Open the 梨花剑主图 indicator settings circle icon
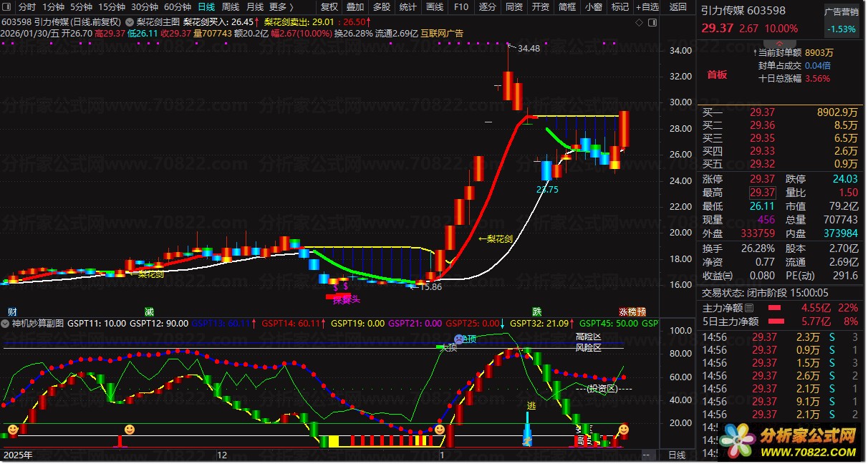This screenshot has height=464, width=868. pos(130,21)
